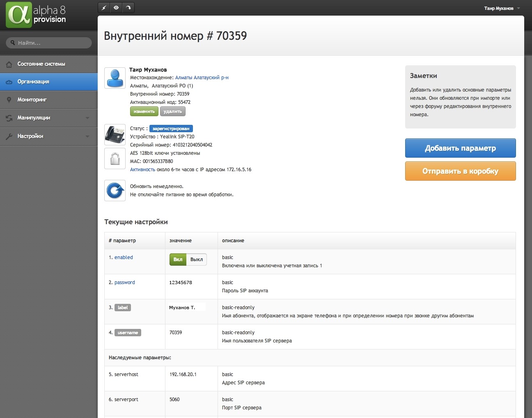
Task: Click the home icon beside Состояние системы
Action: coord(9,64)
